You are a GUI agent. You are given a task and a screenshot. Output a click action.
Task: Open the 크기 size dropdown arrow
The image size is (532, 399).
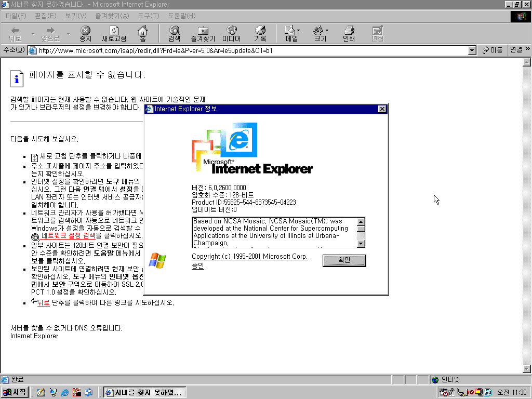pos(327,30)
